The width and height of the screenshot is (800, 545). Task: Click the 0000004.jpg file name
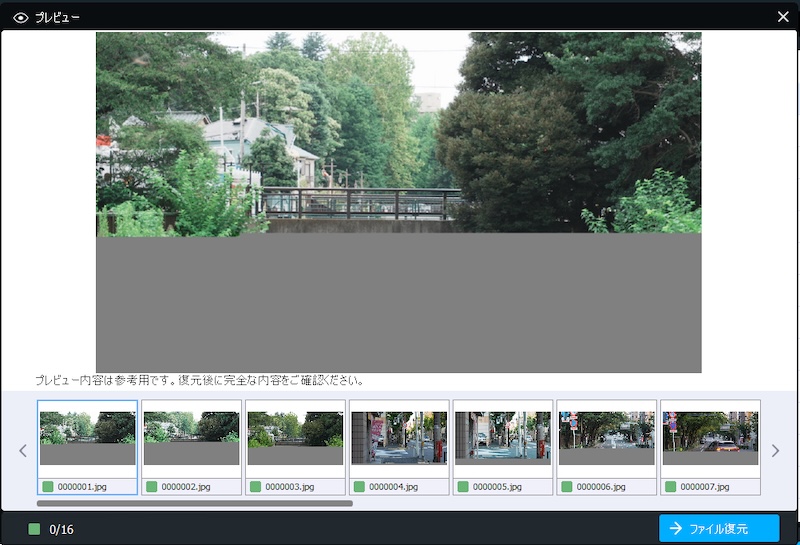(393, 487)
